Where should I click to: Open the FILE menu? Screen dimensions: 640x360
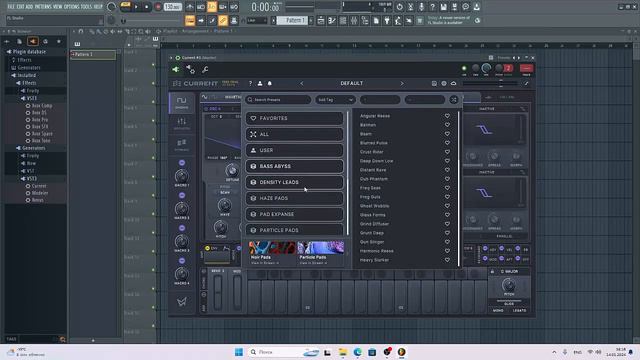pyautogui.click(x=11, y=7)
